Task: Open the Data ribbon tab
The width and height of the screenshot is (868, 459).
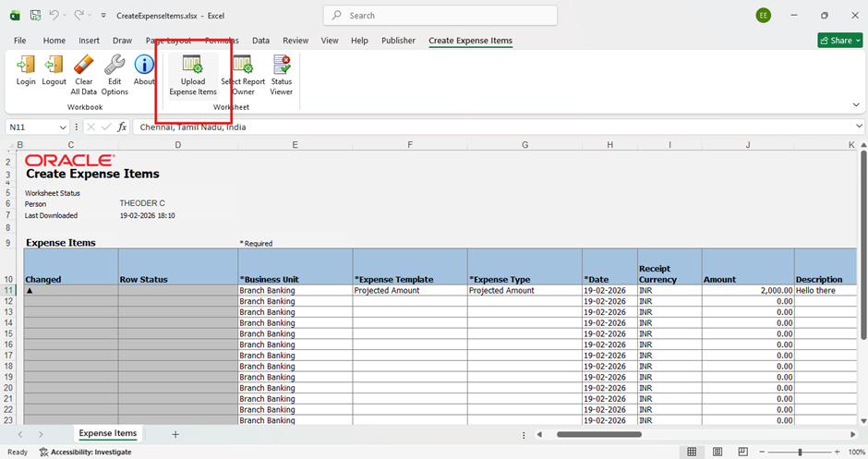Action: coord(260,41)
